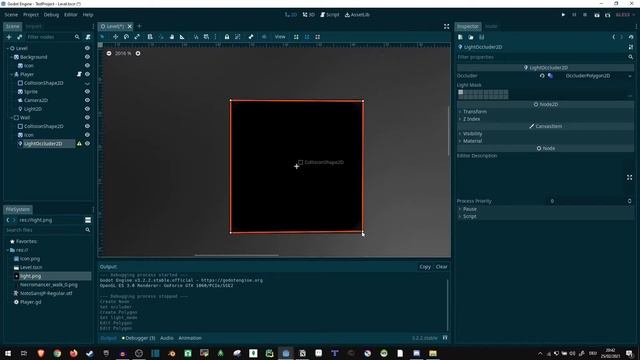Open the Scene menu

[x=11, y=15]
